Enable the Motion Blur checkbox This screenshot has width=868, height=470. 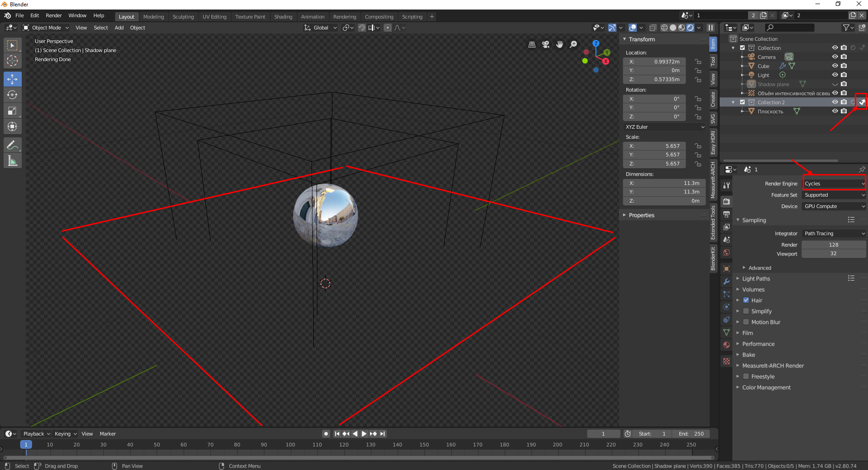coord(746,322)
